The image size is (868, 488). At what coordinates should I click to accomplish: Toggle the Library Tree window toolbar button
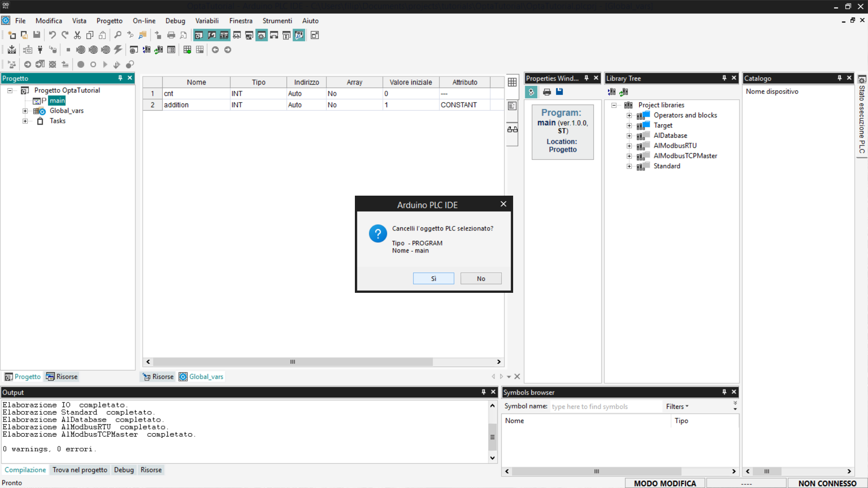click(224, 35)
